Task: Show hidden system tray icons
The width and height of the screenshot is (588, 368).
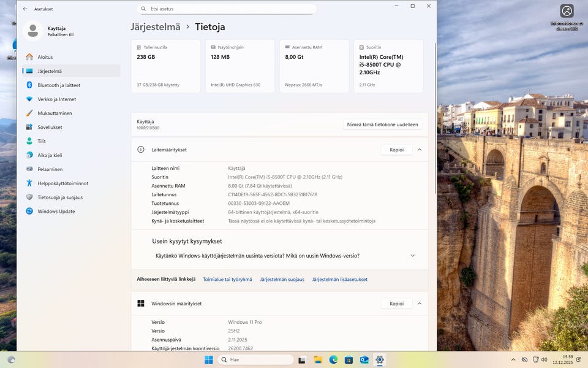Action: coord(513,360)
